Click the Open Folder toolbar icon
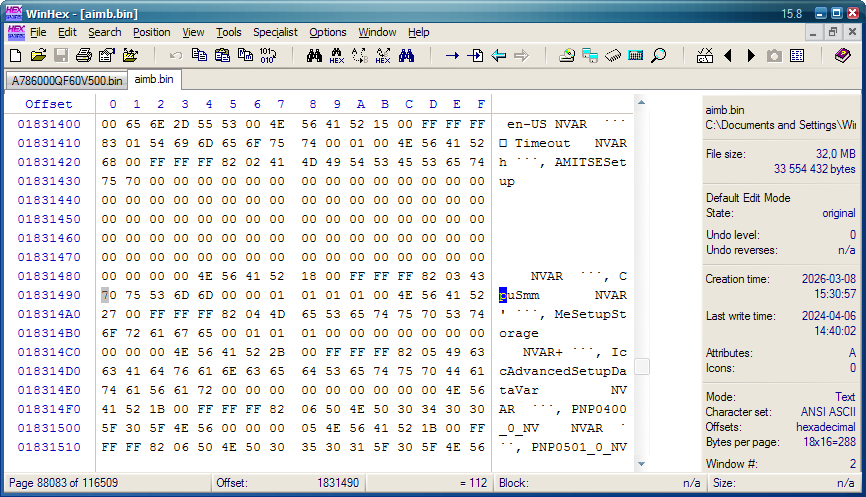The image size is (866, 497). (130, 55)
